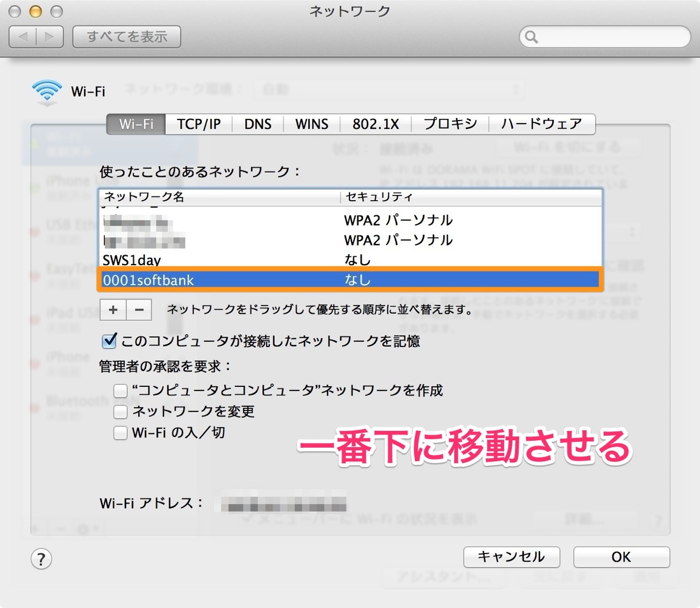Image resolution: width=700 pixels, height=608 pixels.
Task: Click the search magnifier icon
Action: click(x=531, y=37)
